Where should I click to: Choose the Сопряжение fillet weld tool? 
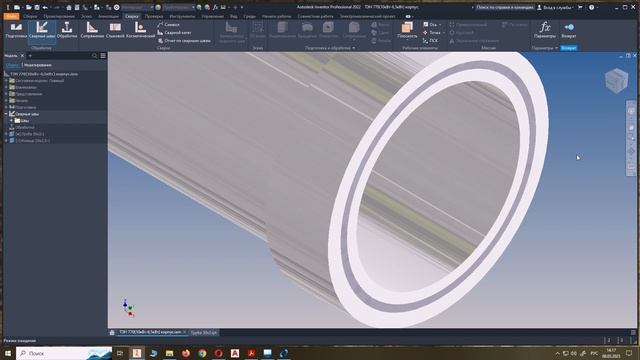(x=92, y=31)
